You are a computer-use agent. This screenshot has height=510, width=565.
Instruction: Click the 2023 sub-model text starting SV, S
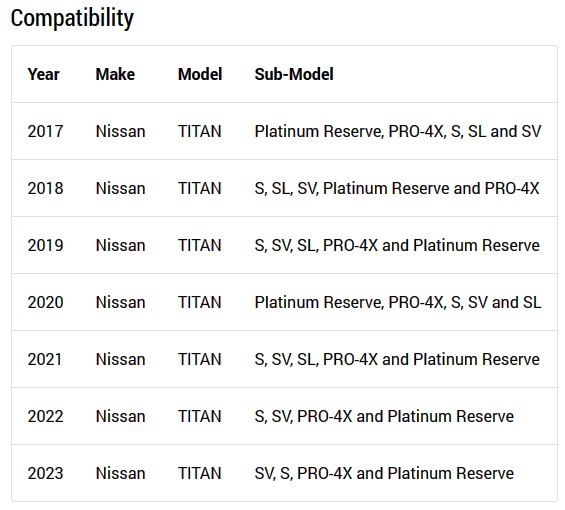pos(384,473)
